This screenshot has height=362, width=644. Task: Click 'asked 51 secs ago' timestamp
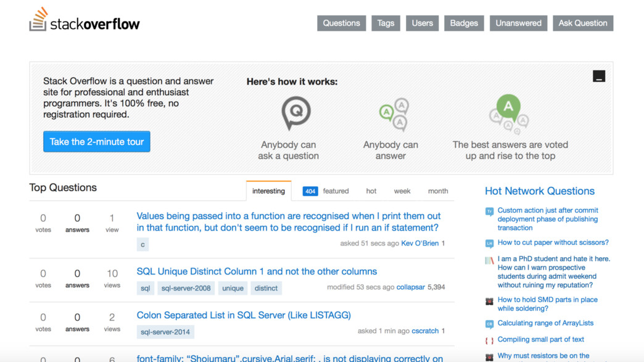[369, 244]
